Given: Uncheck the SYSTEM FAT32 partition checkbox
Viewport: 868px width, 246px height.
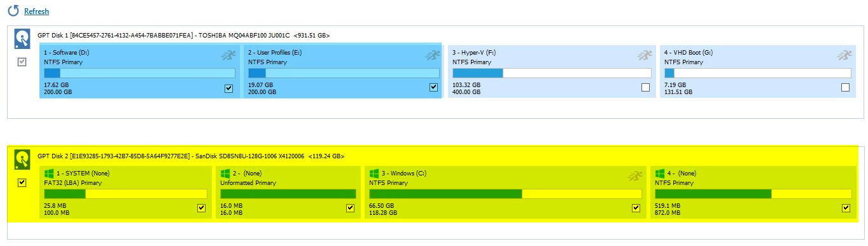Looking at the screenshot, I should pyautogui.click(x=202, y=208).
